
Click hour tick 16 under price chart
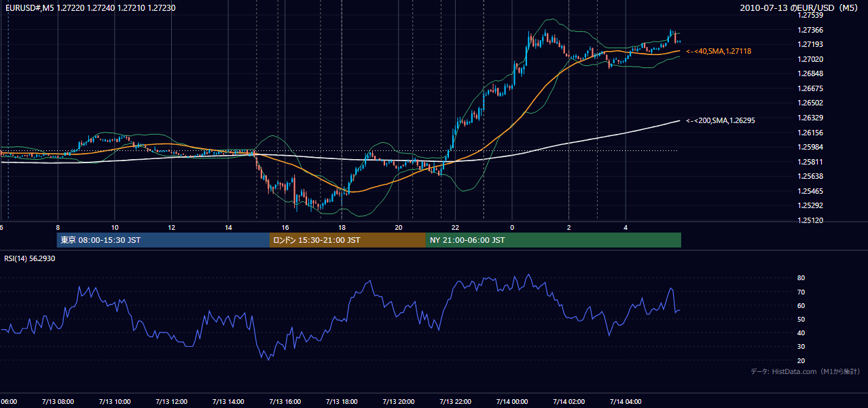tap(285, 228)
